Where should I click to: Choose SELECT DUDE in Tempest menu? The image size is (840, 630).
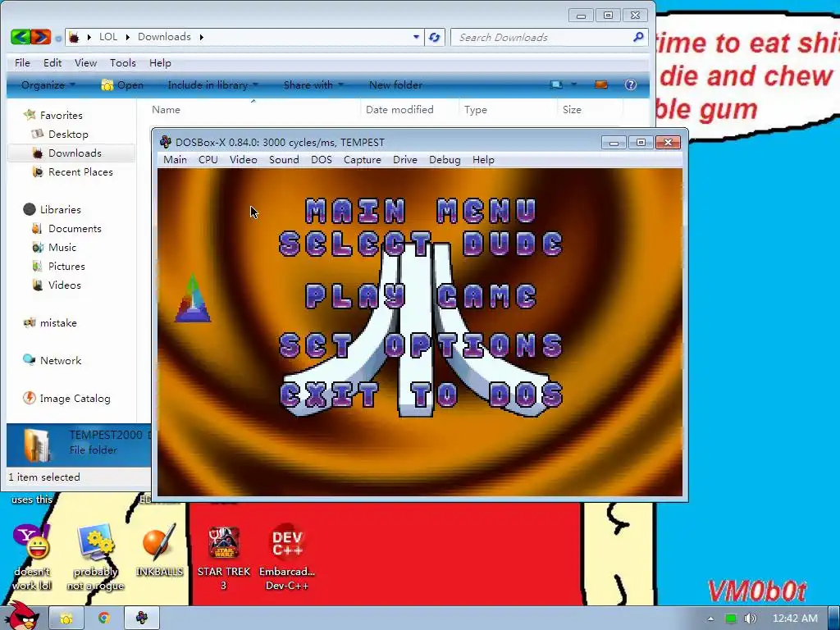coord(421,244)
